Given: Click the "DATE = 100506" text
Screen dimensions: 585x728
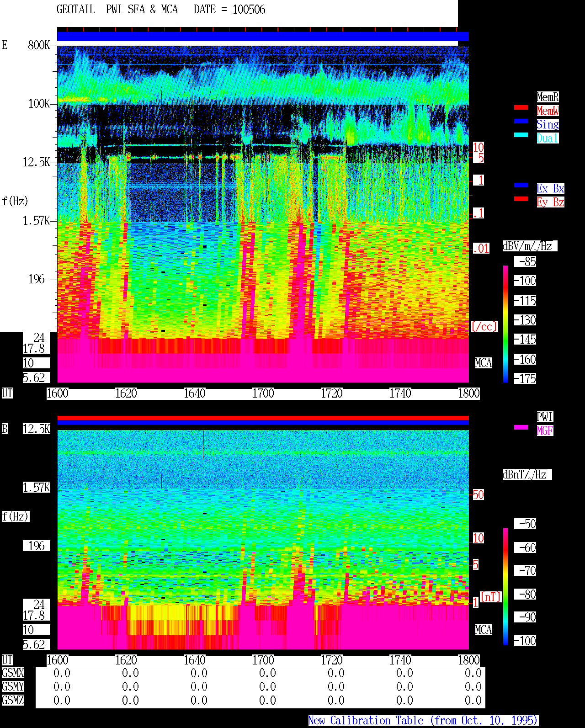Looking at the screenshot, I should coord(229,10).
